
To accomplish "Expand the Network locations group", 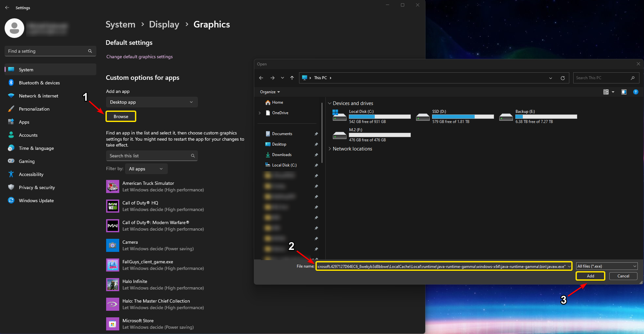I will click(330, 149).
